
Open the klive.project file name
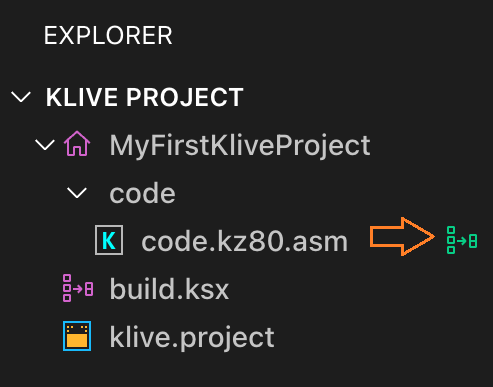[x=192, y=338]
